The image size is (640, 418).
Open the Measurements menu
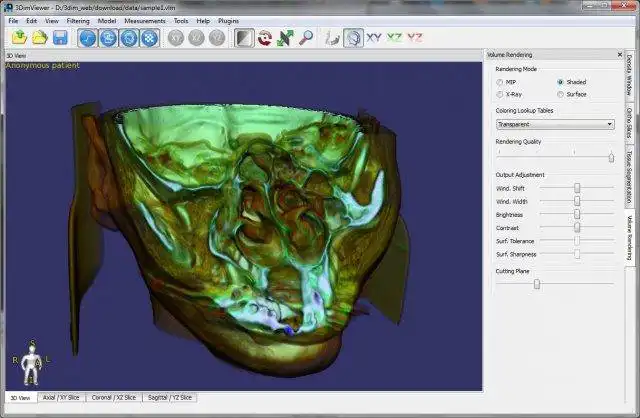(145, 21)
